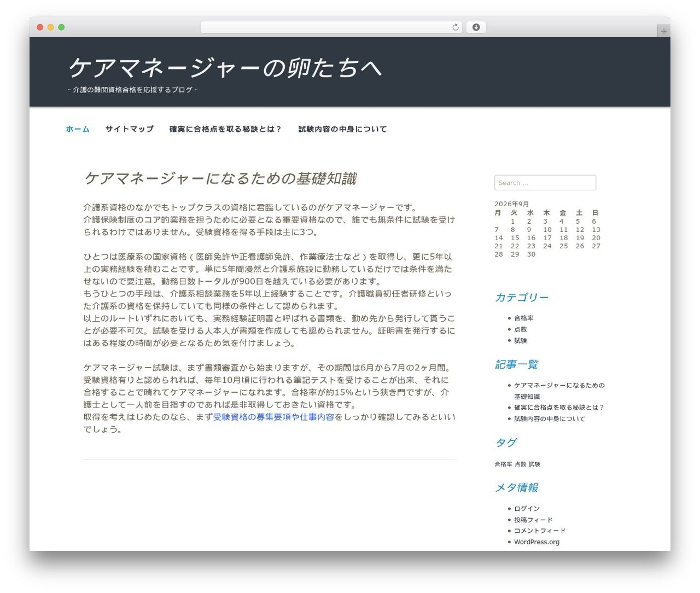Click the tagline 介護の難関資格合格を応援するブログ
This screenshot has width=700, height=593.
(133, 90)
